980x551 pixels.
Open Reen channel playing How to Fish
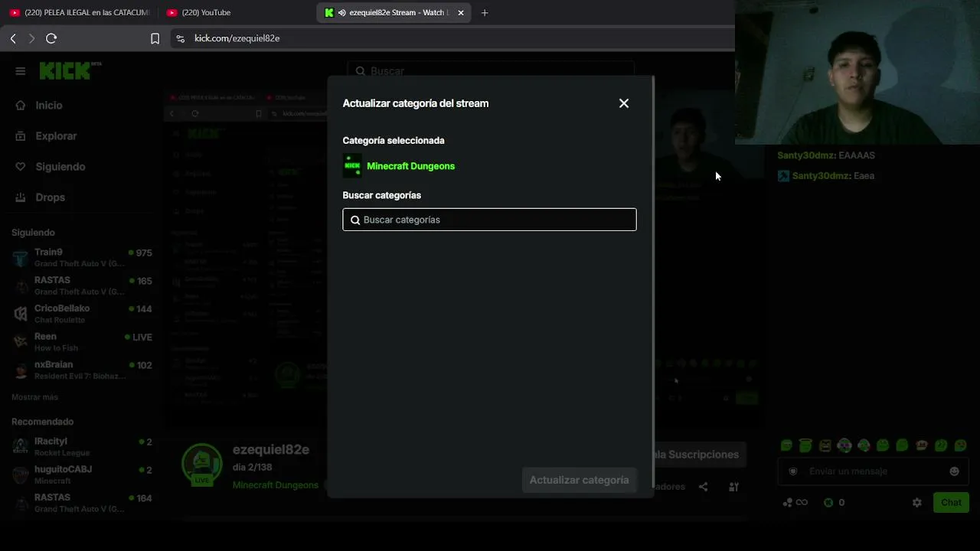tap(82, 342)
